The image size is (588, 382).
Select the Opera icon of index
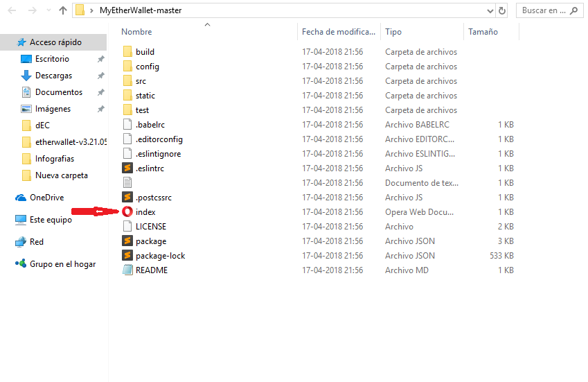(127, 212)
